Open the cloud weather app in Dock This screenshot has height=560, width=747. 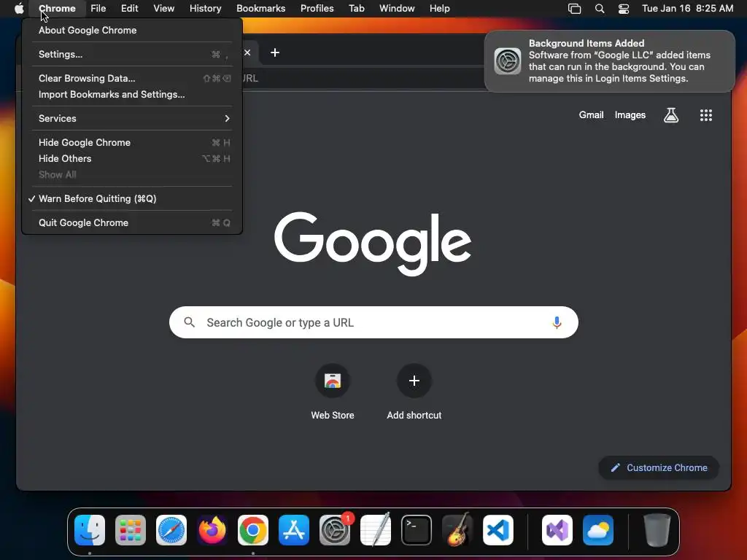coord(598,530)
